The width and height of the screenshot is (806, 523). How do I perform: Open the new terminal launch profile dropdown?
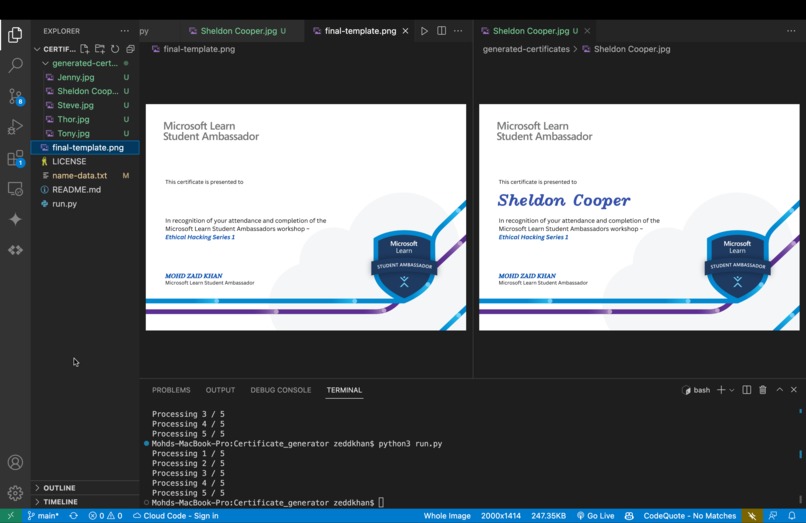pos(731,390)
